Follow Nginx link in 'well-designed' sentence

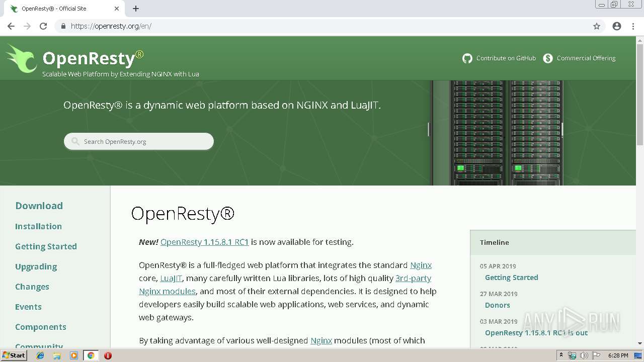point(321,340)
